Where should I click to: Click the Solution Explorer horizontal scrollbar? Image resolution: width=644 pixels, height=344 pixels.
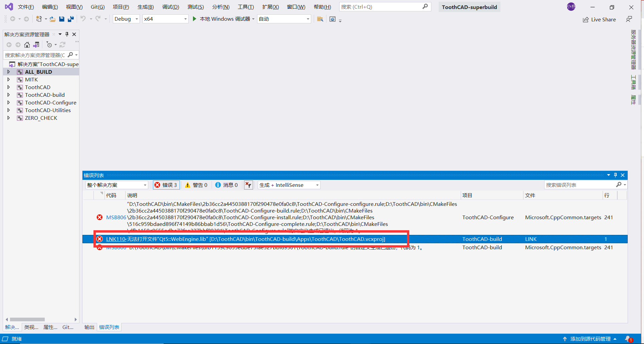click(27, 319)
